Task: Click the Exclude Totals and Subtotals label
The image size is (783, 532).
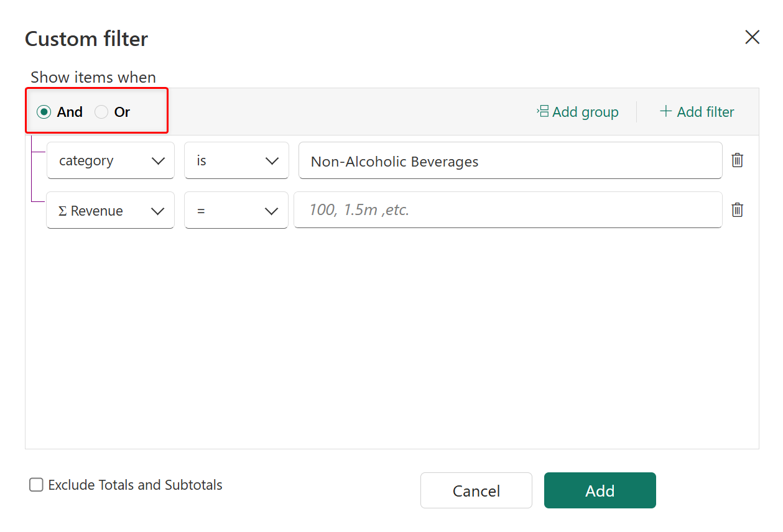Action: [135, 485]
